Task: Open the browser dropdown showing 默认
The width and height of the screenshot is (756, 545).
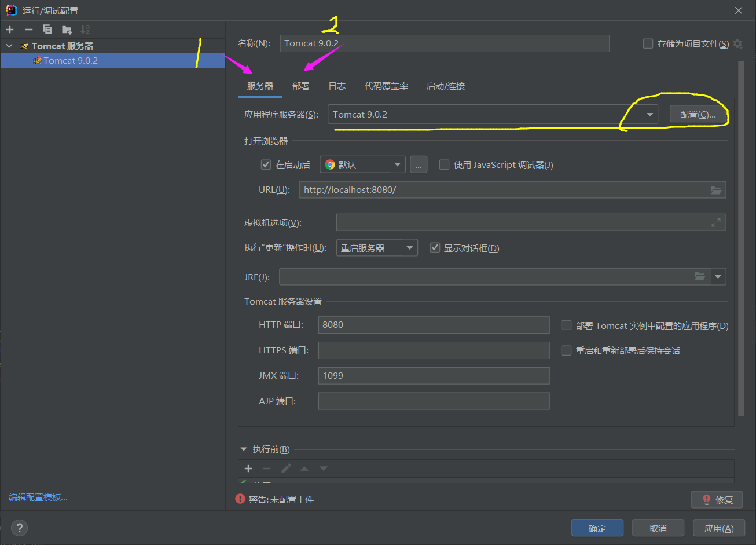Action: pyautogui.click(x=362, y=164)
